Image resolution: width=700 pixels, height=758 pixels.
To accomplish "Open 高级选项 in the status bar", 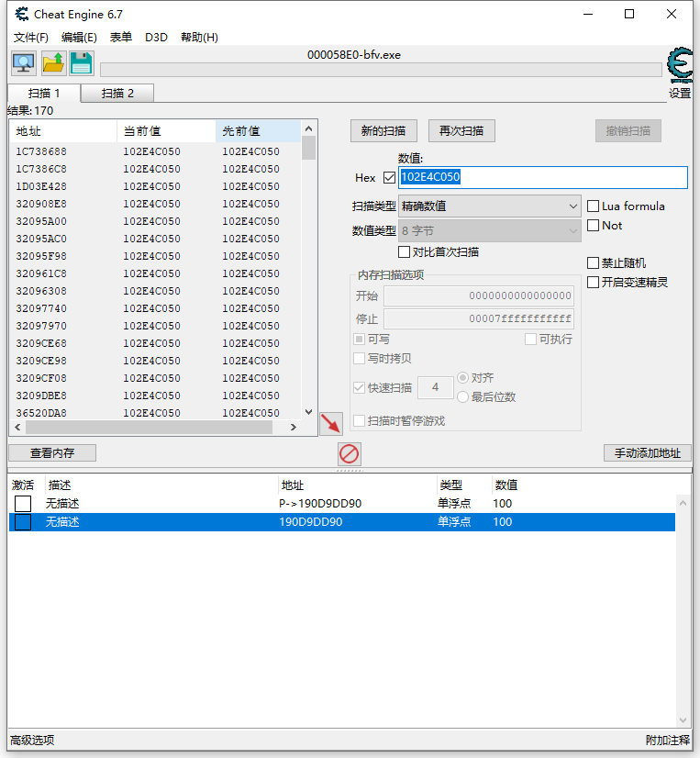I will pyautogui.click(x=32, y=741).
